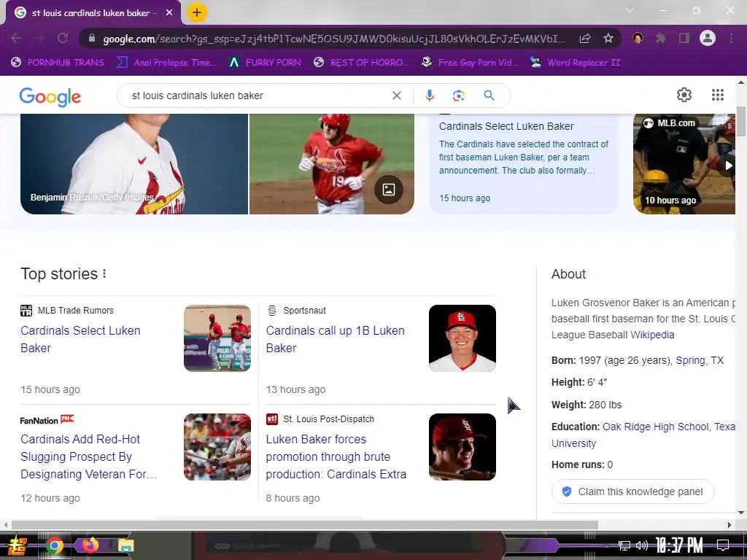
Task: Share this page from the address bar
Action: click(585, 38)
